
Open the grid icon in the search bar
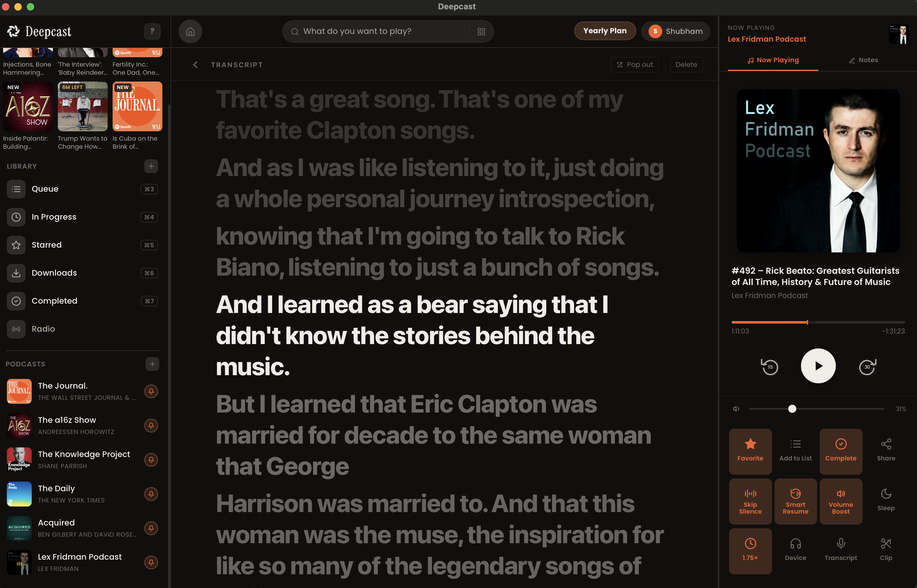(481, 31)
